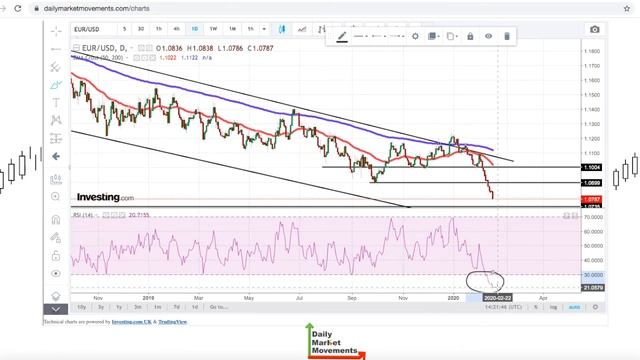The width and height of the screenshot is (640, 360).
Task: Toggle magnet mode in left toolbar
Action: pyautogui.click(x=56, y=220)
